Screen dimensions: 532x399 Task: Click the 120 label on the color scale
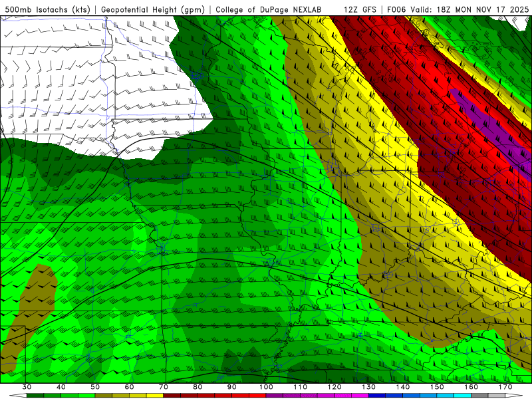(334, 387)
